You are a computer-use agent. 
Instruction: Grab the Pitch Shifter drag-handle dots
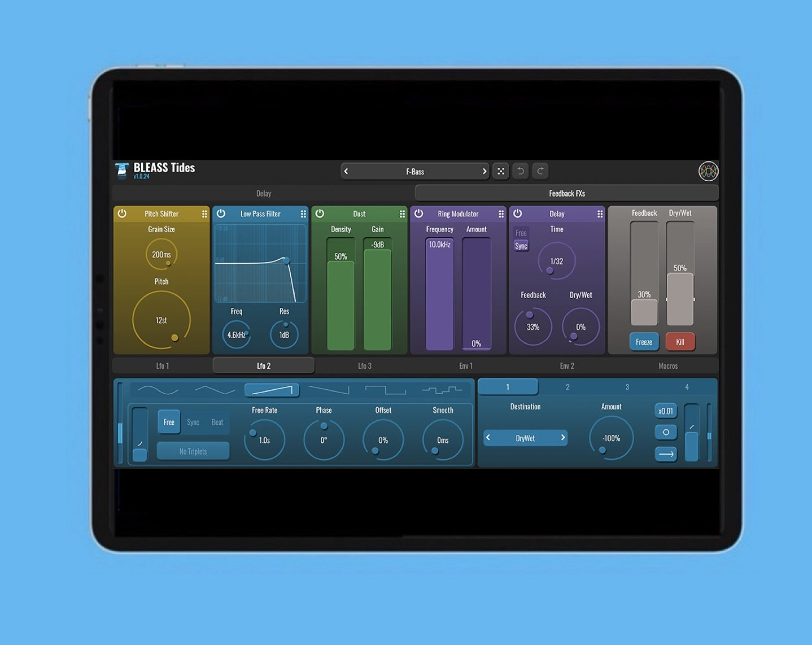coord(204,214)
